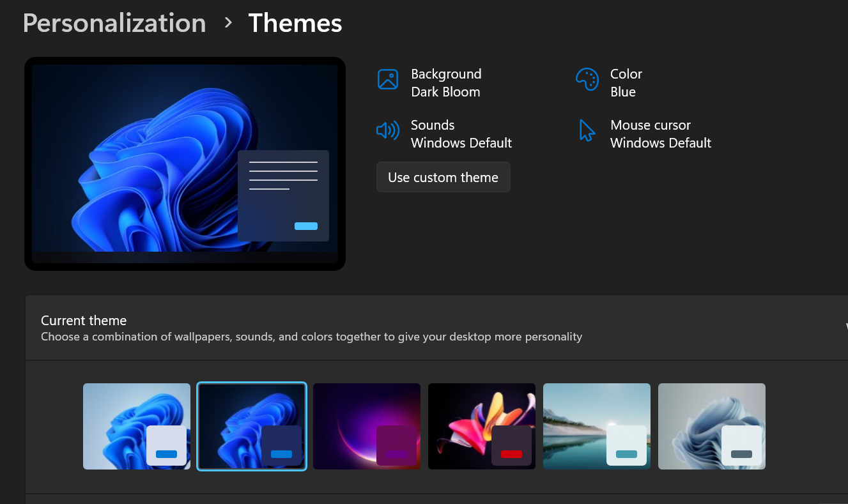The image size is (848, 504).
Task: Select the beach Sunrise theme
Action: (596, 426)
